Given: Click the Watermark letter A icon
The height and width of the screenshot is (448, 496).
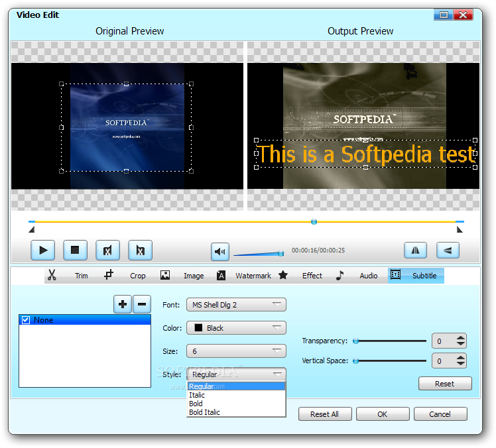Looking at the screenshot, I should point(221,276).
